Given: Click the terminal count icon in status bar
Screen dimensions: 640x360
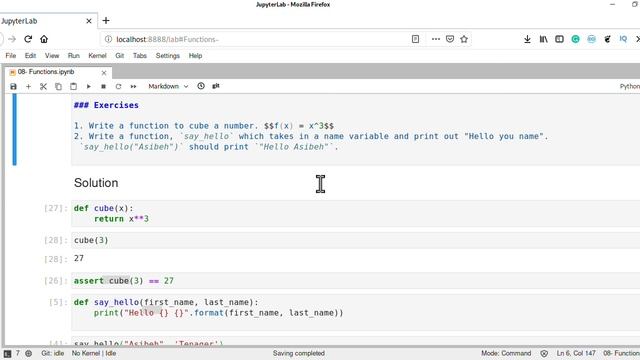Looking at the screenshot, I should click(7, 353).
